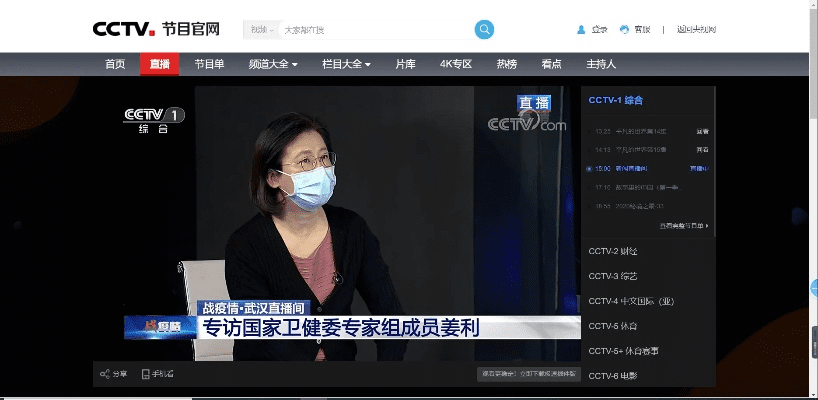The image size is (818, 400).
Task: Select the 17:10 故事里的中国 schedule entry
Action: pyautogui.click(x=639, y=187)
